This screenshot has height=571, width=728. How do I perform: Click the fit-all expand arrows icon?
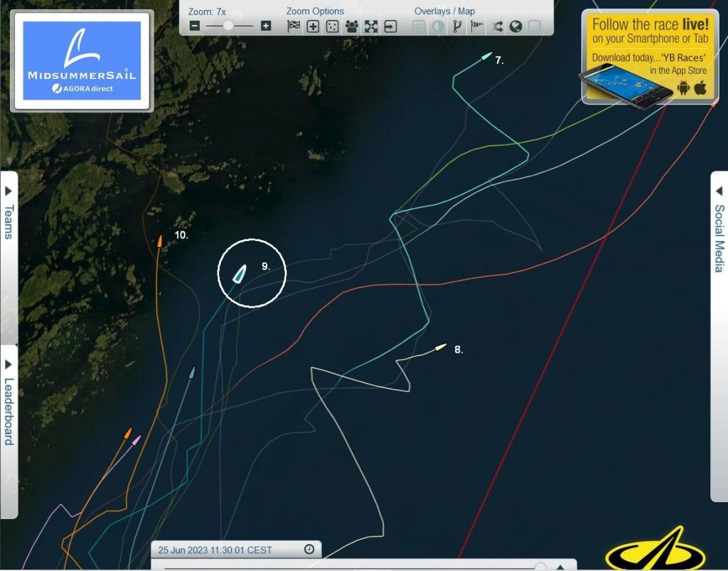pos(371,26)
